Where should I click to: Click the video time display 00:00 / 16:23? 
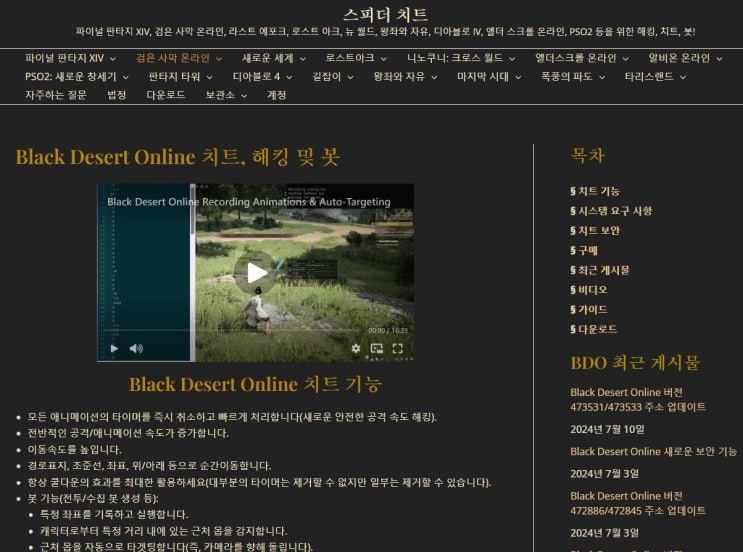pos(388,330)
